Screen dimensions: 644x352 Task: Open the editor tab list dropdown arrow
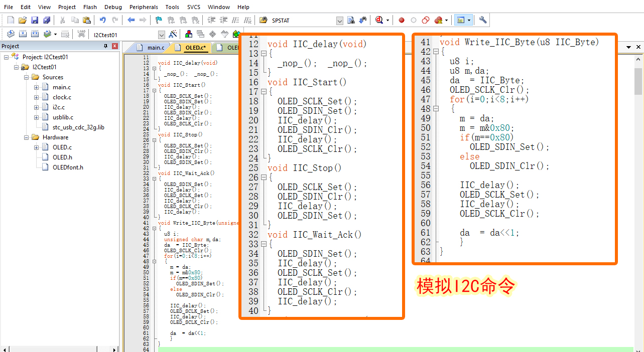pos(629,47)
